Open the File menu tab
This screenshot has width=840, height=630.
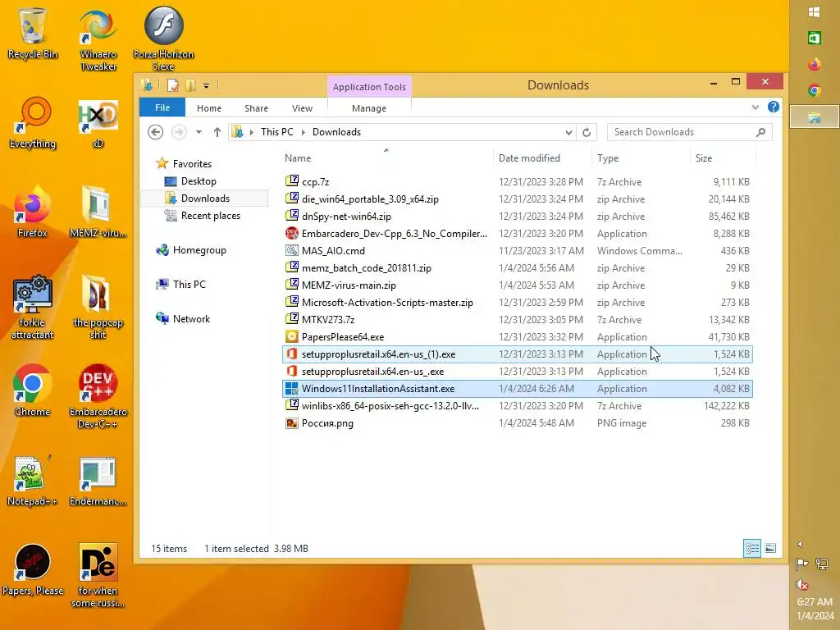tap(162, 107)
